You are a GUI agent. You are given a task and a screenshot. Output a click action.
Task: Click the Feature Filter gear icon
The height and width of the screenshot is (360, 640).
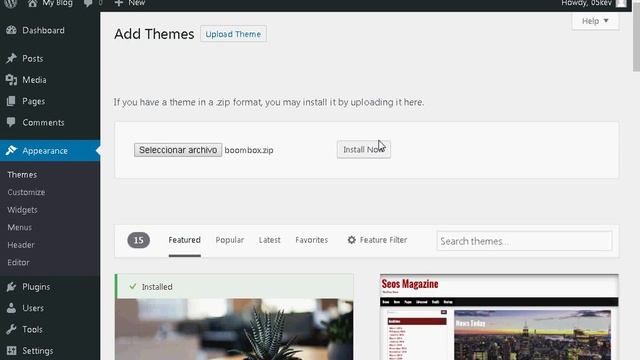(x=351, y=240)
